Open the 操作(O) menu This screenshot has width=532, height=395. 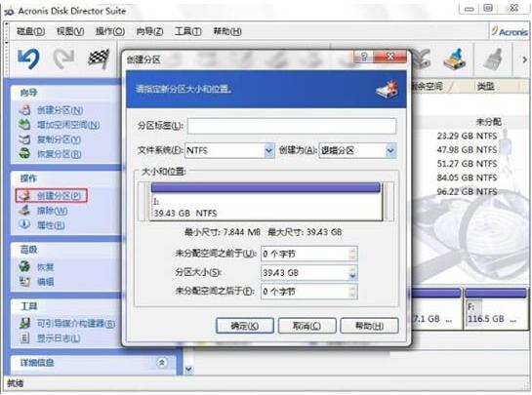click(110, 31)
